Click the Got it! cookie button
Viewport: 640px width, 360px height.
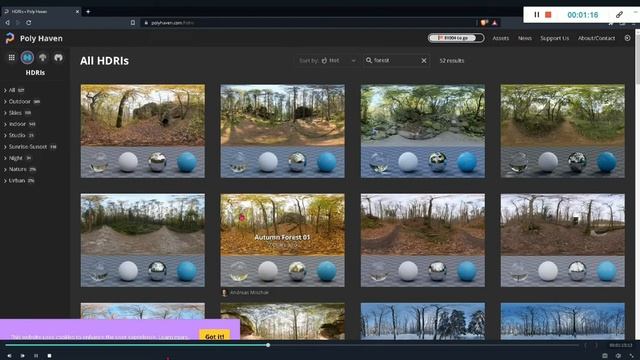point(214,336)
